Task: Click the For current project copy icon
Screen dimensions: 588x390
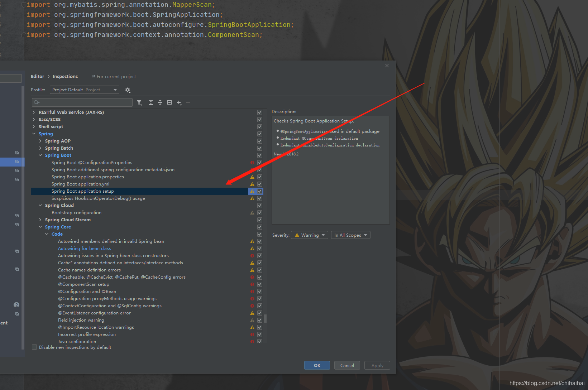Action: (x=94, y=77)
